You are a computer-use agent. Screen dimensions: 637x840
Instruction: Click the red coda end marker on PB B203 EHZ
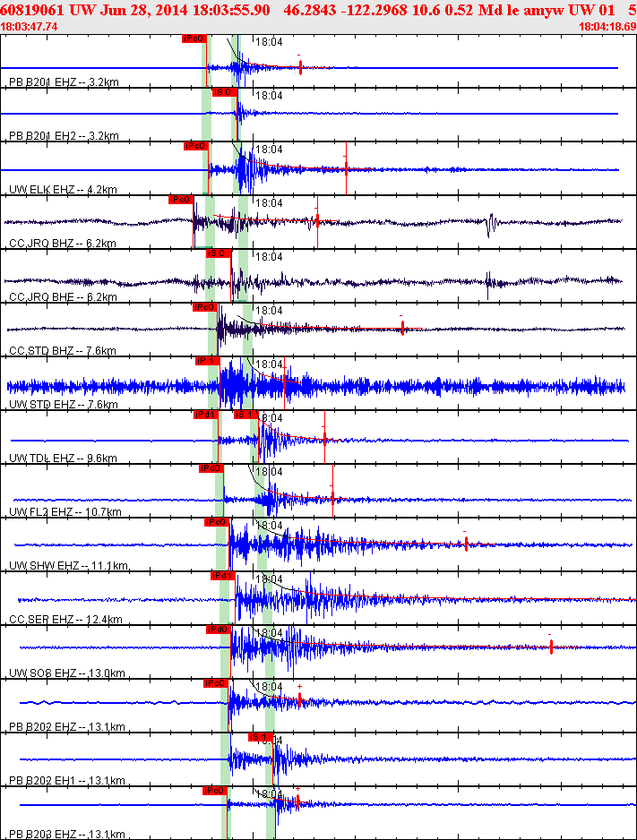pos(297,801)
